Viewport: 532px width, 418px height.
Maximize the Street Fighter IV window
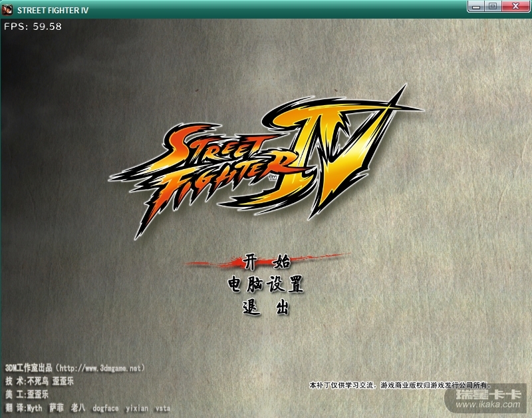493,7
